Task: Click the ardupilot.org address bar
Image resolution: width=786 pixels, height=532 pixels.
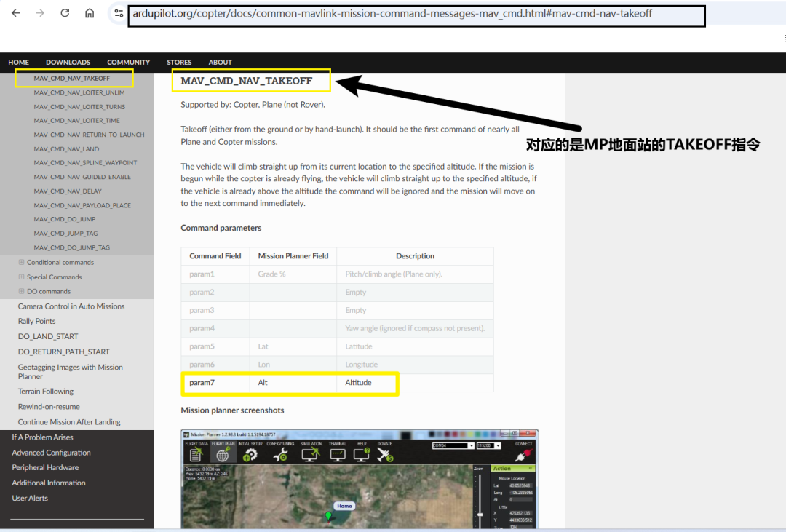Action: [x=416, y=14]
